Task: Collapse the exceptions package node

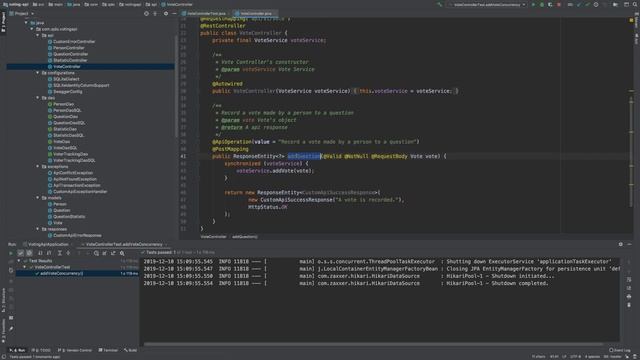Action: coord(38,167)
